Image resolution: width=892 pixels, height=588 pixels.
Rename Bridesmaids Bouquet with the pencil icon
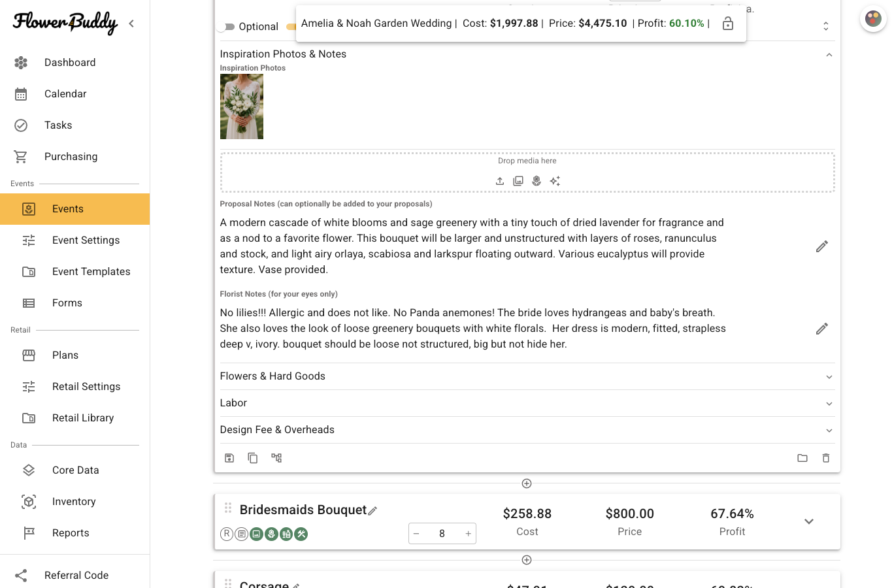(372, 511)
